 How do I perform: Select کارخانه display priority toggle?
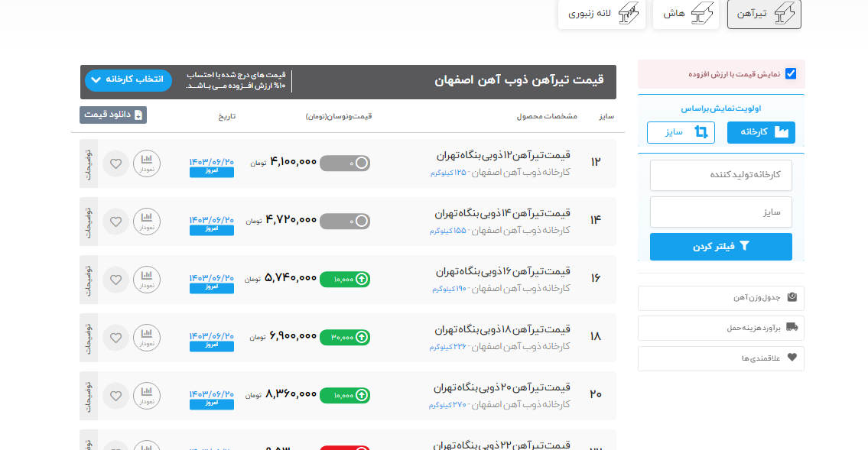[760, 132]
